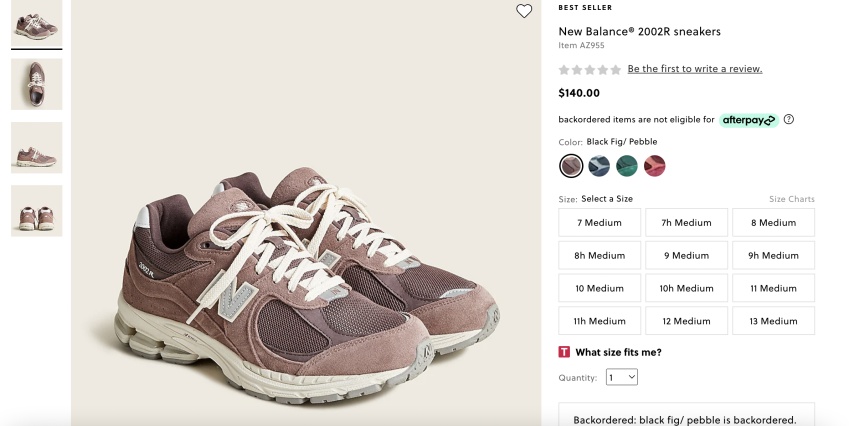The height and width of the screenshot is (426, 849).
Task: View the fourth thumbnail, heel view
Action: pyautogui.click(x=37, y=210)
